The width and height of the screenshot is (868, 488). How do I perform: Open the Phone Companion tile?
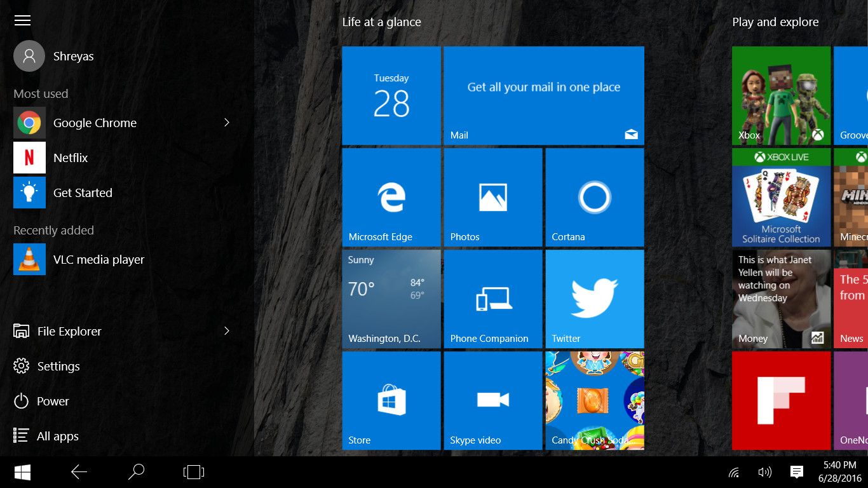coord(493,299)
